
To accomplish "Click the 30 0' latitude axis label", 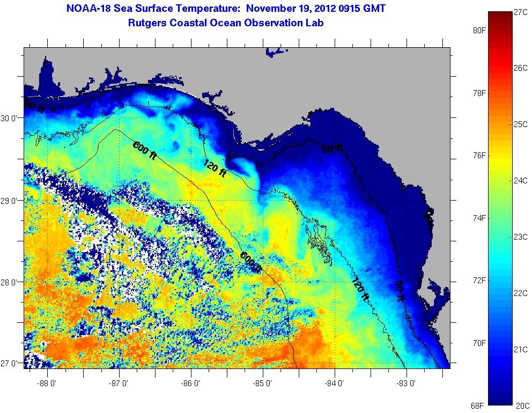I will pyautogui.click(x=11, y=118).
